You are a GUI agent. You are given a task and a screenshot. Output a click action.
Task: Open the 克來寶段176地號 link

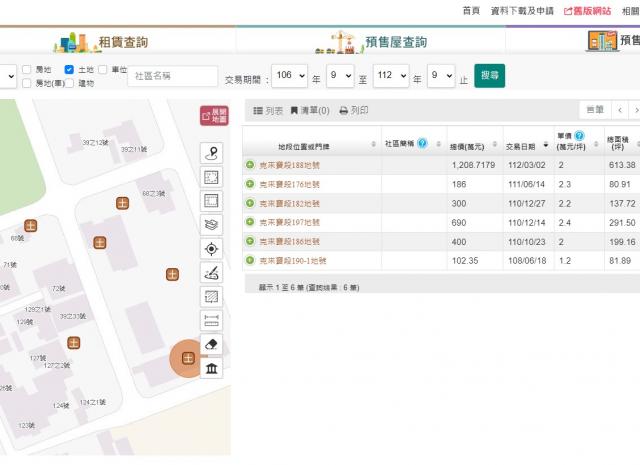pos(289,184)
